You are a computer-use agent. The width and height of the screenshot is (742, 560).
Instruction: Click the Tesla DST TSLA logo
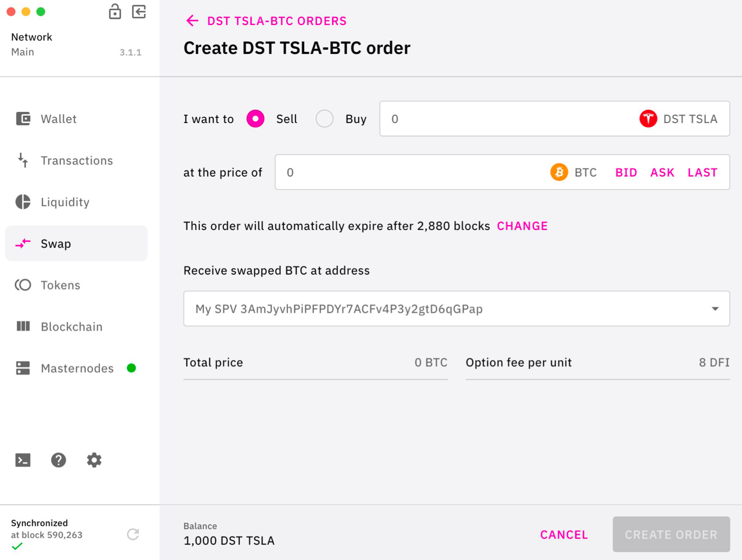tap(648, 119)
